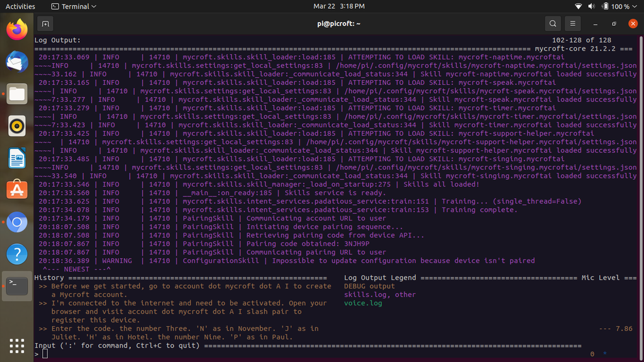
Task: Open the Help icon in dock
Action: coord(17,254)
